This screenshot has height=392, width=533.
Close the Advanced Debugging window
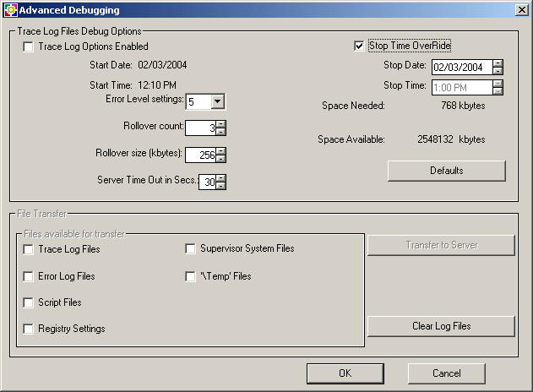click(521, 10)
